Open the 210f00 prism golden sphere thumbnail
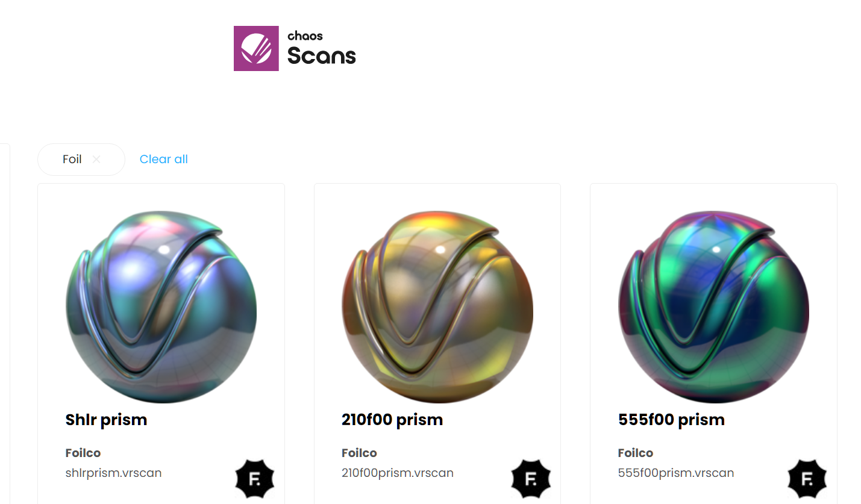This screenshot has height=504, width=861. 437,307
